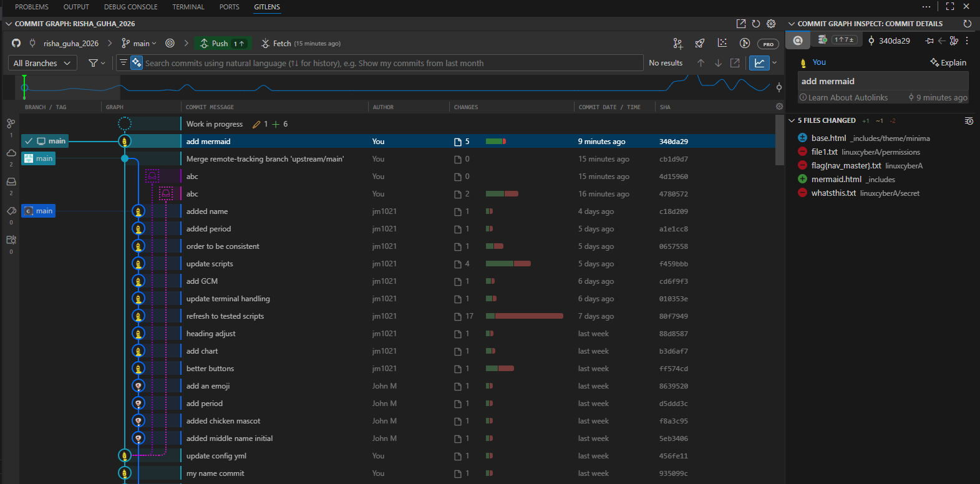This screenshot has width=980, height=484.
Task: Open the Visual History chart icon
Action: (x=722, y=43)
